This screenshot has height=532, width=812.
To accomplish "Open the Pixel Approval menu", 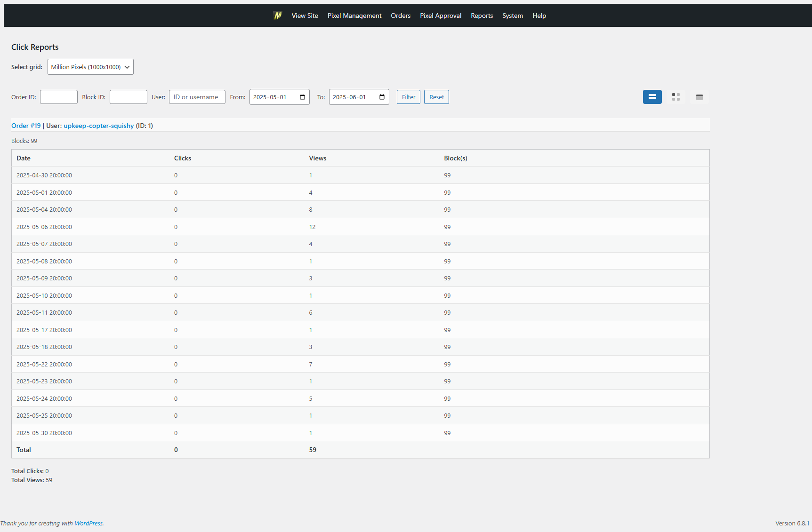I will 441,16.
